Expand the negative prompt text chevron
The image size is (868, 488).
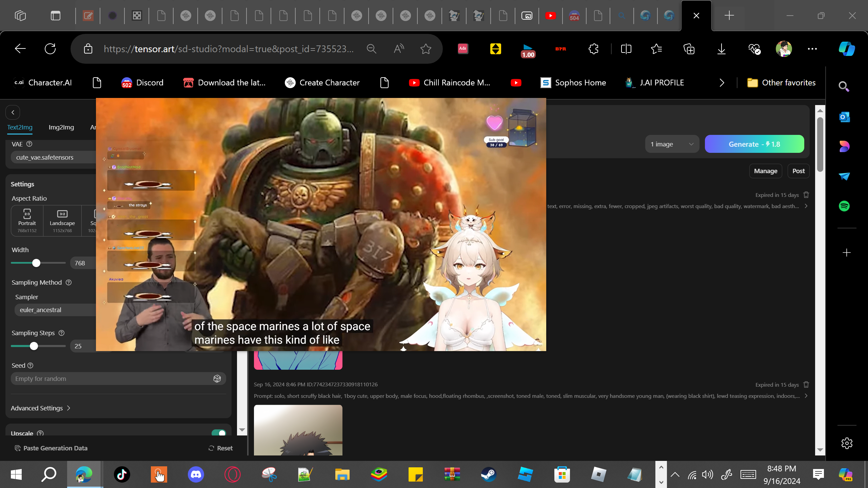tap(806, 206)
